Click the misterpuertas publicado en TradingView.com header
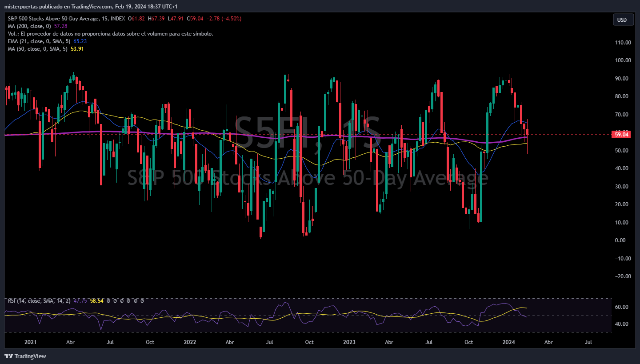 [91, 7]
